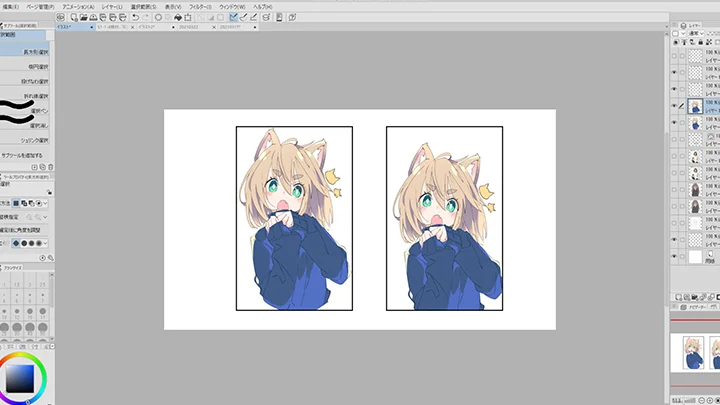Click the duplicate sub tool icon

pos(43,167)
